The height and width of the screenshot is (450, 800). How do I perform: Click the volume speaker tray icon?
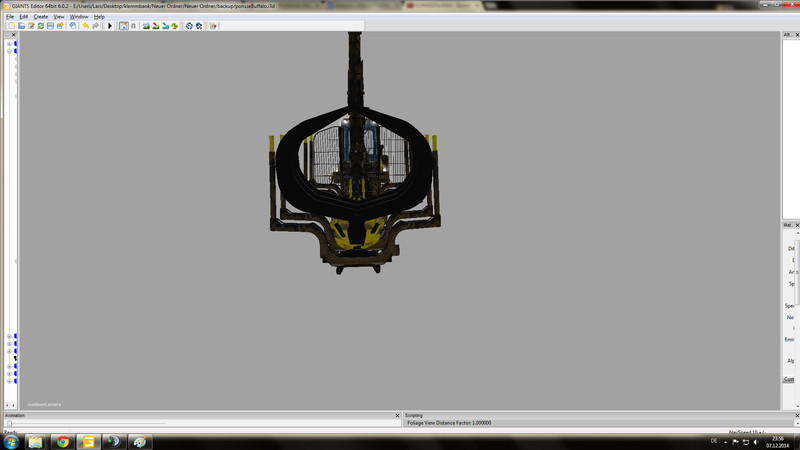coord(756,442)
